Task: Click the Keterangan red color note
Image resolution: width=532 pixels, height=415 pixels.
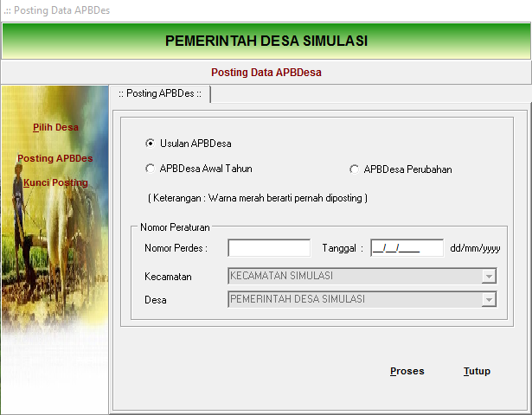Action: [258, 198]
